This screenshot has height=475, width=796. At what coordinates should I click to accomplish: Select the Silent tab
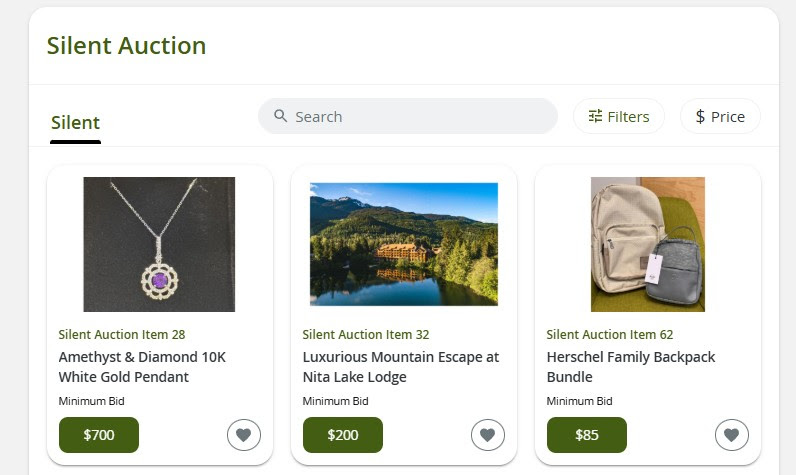click(76, 123)
